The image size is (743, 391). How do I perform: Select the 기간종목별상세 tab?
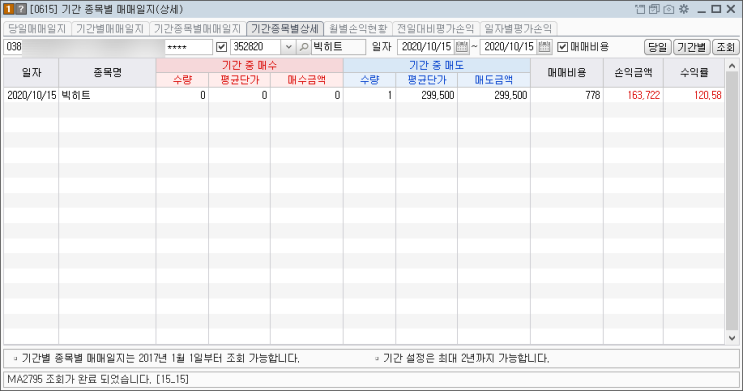point(285,28)
